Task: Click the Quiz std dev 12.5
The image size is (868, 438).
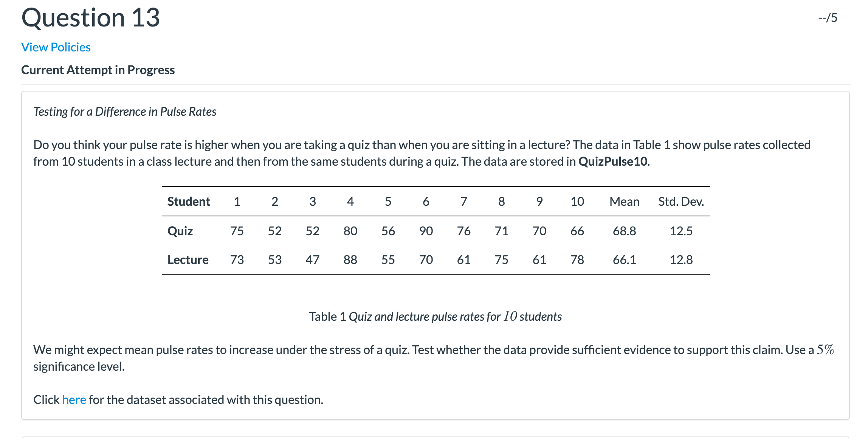Action: pyautogui.click(x=681, y=231)
